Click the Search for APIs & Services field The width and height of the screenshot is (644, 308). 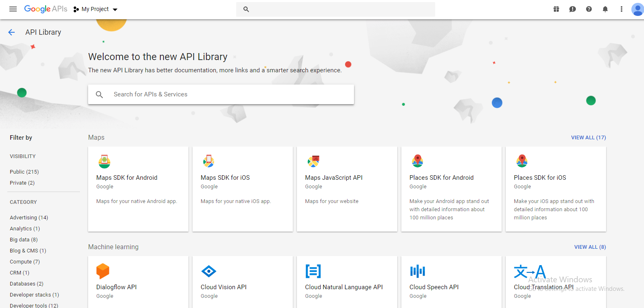pos(221,94)
